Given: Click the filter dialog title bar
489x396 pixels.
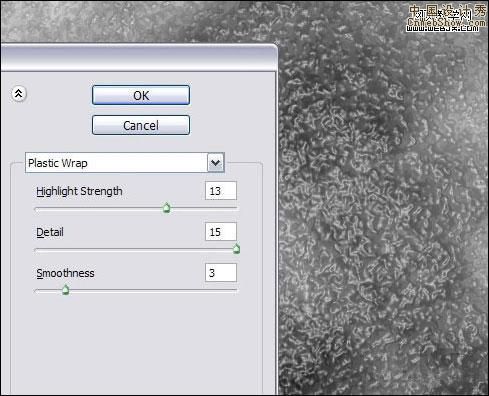Looking at the screenshot, I should coord(138,57).
